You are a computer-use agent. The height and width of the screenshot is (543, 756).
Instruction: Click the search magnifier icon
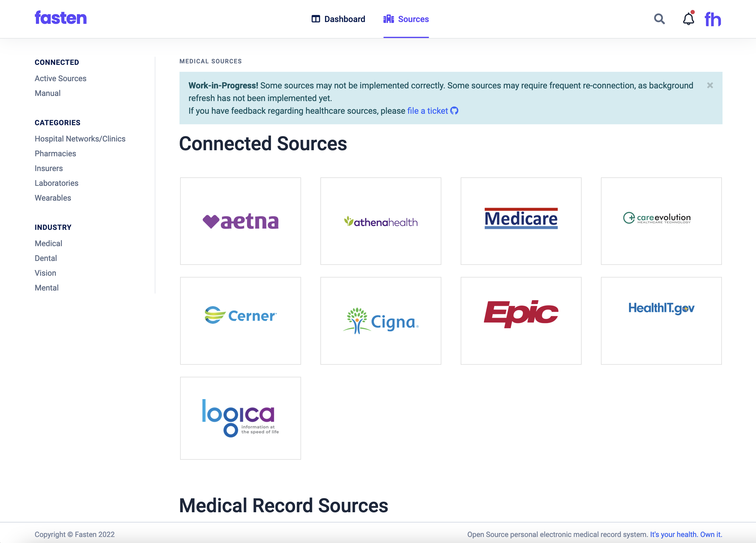(x=659, y=19)
